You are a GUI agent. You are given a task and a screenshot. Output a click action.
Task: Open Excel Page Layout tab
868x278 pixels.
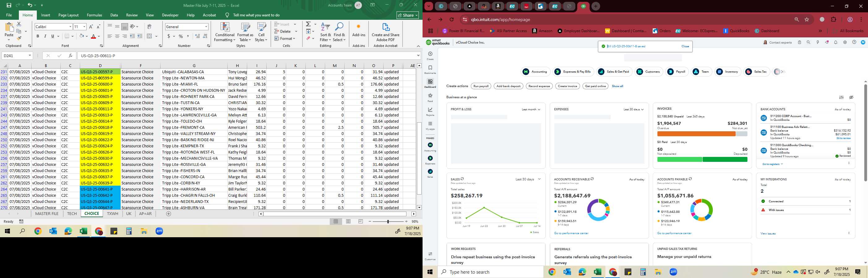(68, 15)
